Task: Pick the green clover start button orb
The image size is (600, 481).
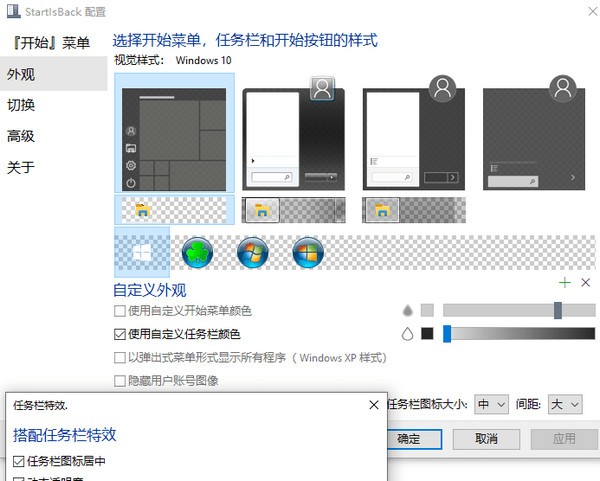Action: 197,253
